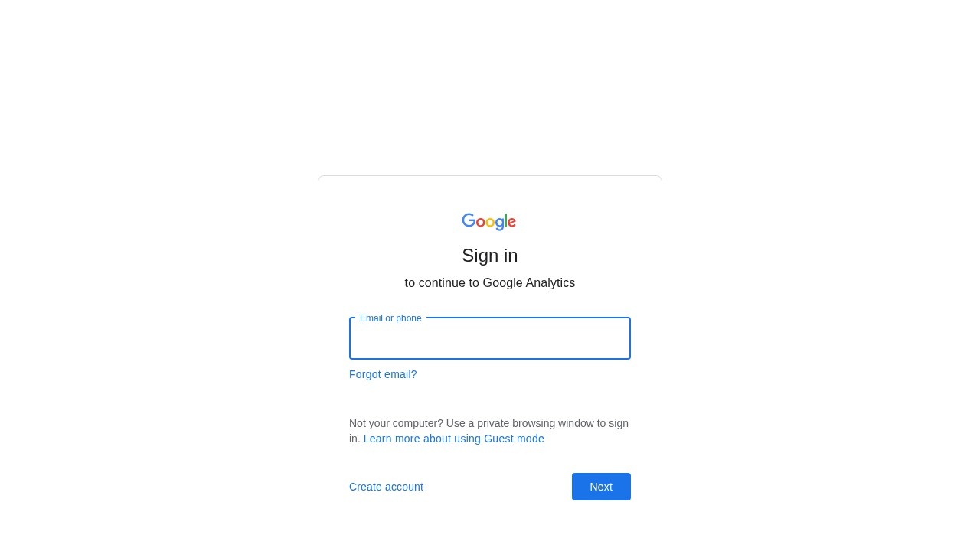Focus the Email or phone input field
The width and height of the screenshot is (980, 551).
tap(490, 338)
